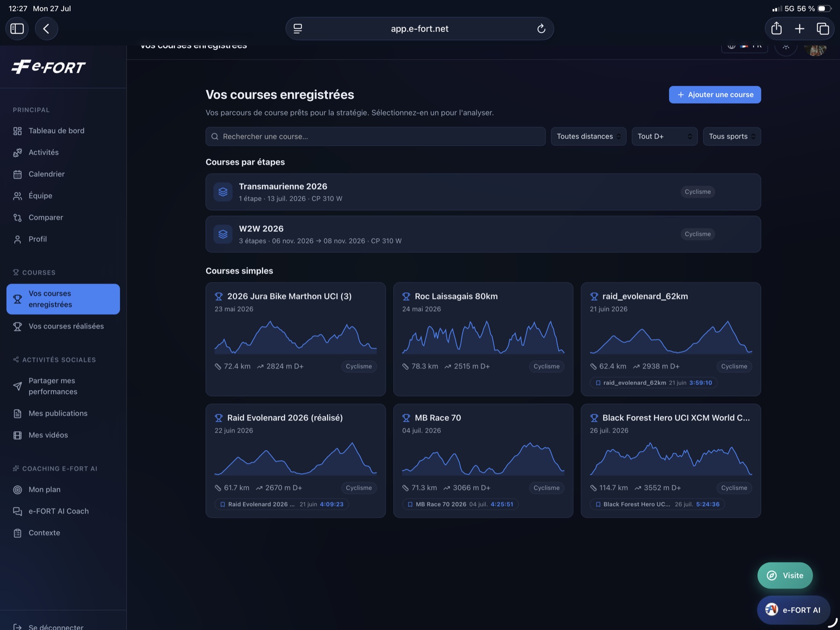Image resolution: width=840 pixels, height=630 pixels.
Task: Click the e-FORT AI assistant avatar icon
Action: 771,610
